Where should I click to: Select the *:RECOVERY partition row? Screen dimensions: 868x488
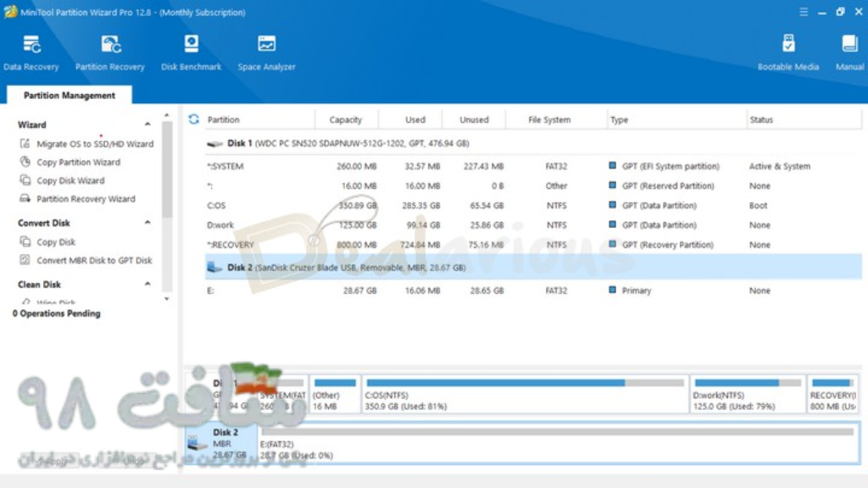pyautogui.click(x=533, y=245)
